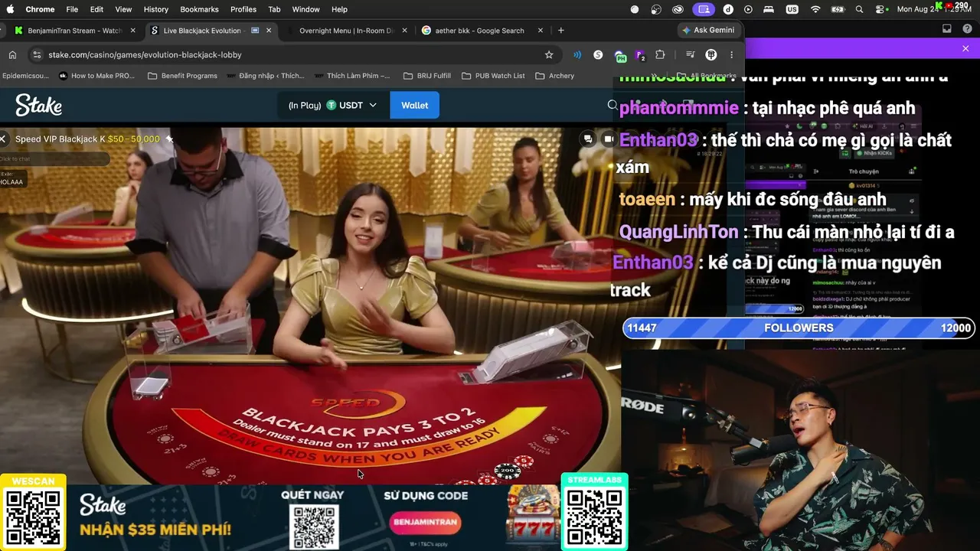Close the Speed VIP Blackjack K table
Viewport: 980px width, 551px height.
pyautogui.click(x=3, y=139)
